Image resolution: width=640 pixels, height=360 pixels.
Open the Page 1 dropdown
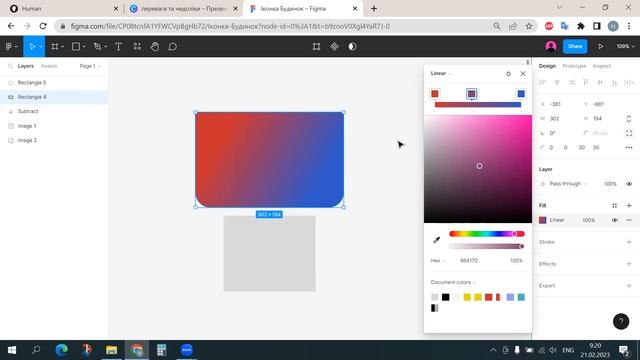(x=90, y=66)
